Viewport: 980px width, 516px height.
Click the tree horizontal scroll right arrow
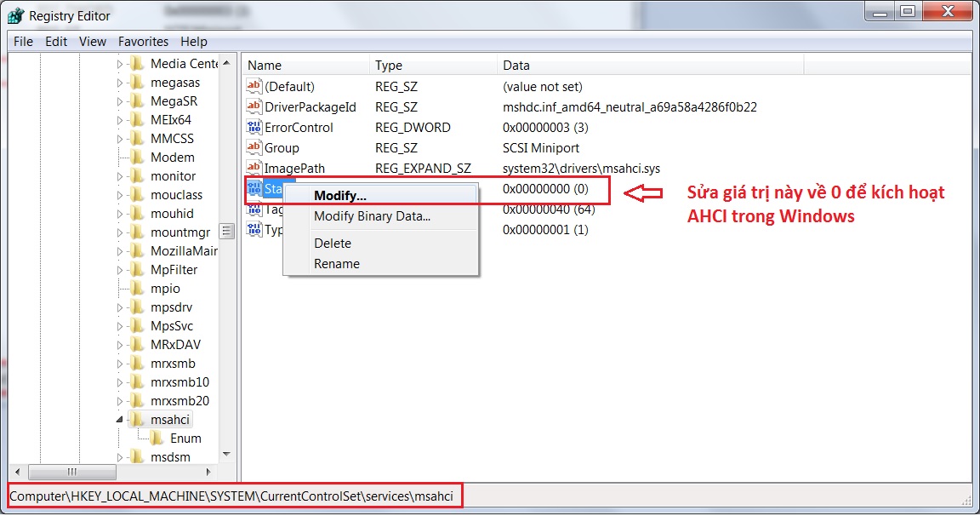(208, 472)
